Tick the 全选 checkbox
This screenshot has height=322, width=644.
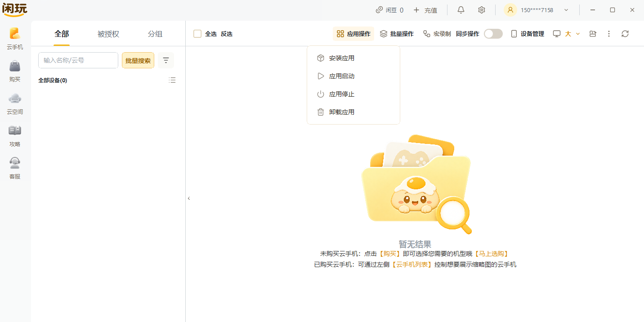pos(197,34)
